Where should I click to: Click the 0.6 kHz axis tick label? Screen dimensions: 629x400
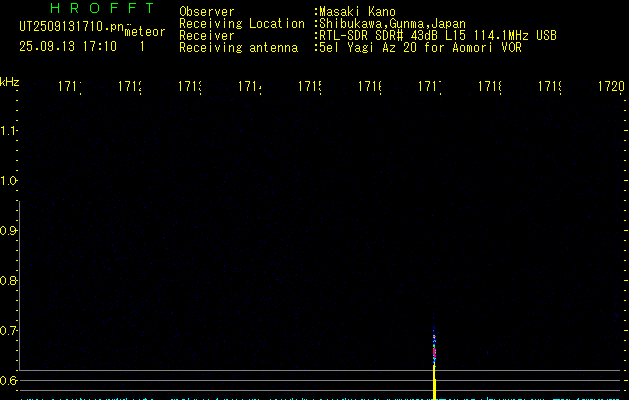click(8, 380)
